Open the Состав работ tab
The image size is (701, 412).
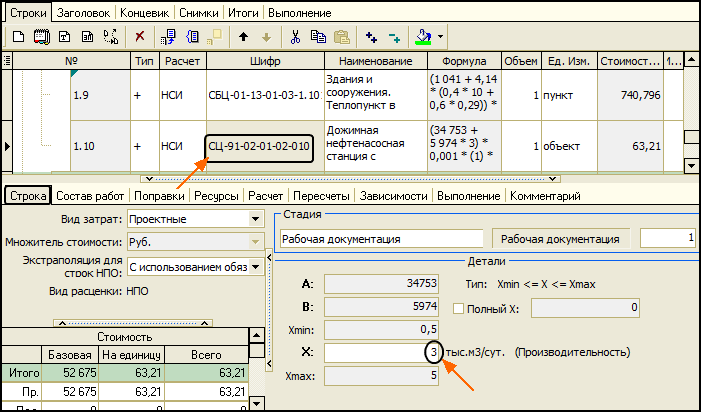(x=90, y=196)
